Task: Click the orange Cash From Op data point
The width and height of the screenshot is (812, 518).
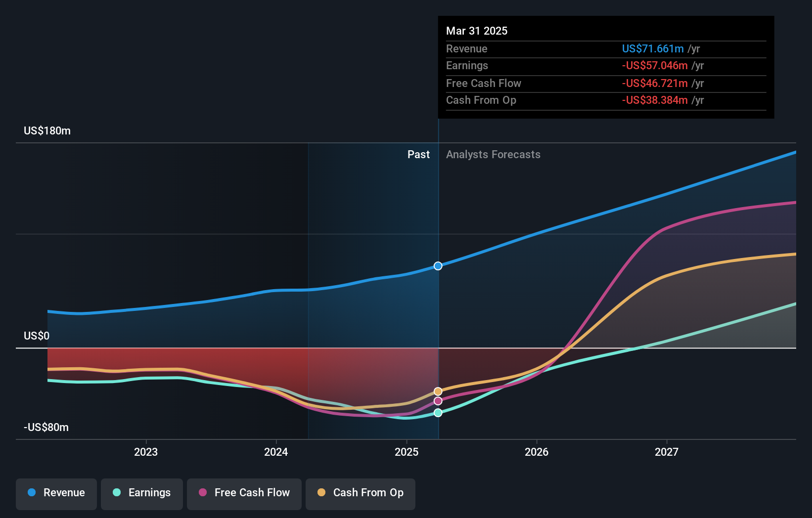Action: tap(438, 391)
